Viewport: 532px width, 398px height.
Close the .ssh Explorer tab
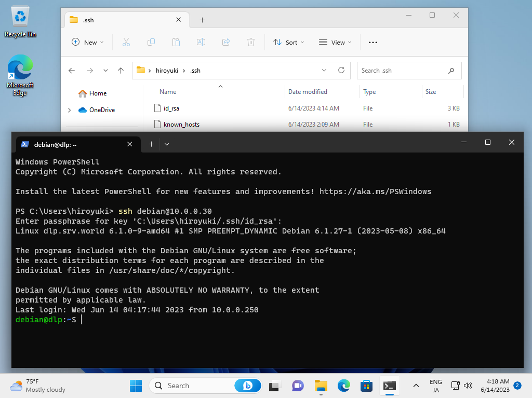point(179,20)
